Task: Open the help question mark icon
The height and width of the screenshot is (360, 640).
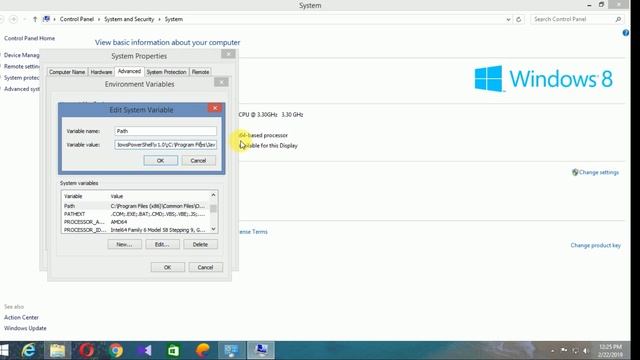Action: pyautogui.click(x=626, y=33)
